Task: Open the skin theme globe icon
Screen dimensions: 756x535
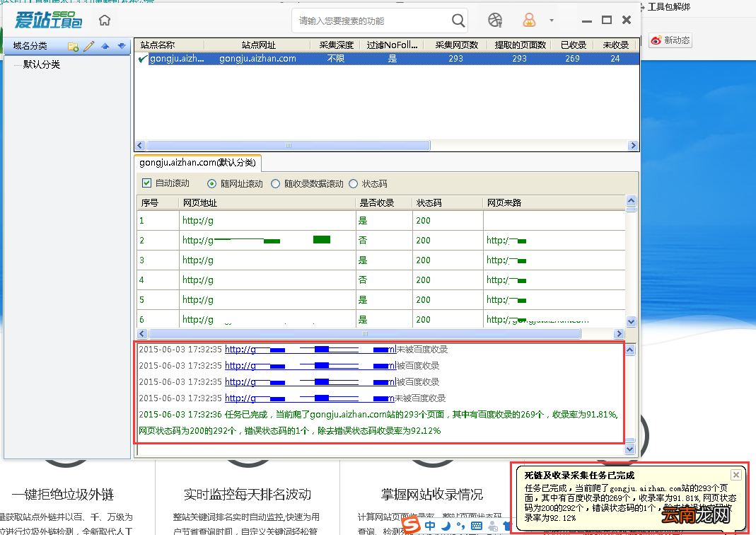Action: coord(495,21)
